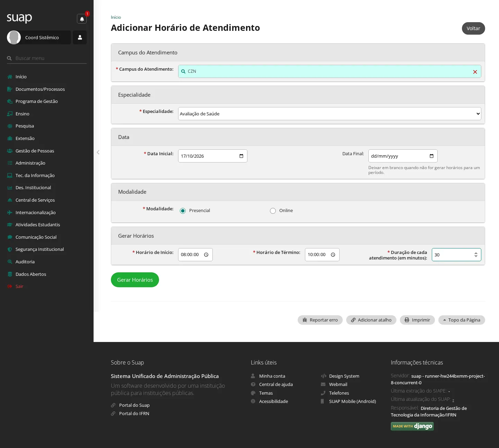Click the user profile icon button
This screenshot has width=499, height=448.
tap(80, 37)
